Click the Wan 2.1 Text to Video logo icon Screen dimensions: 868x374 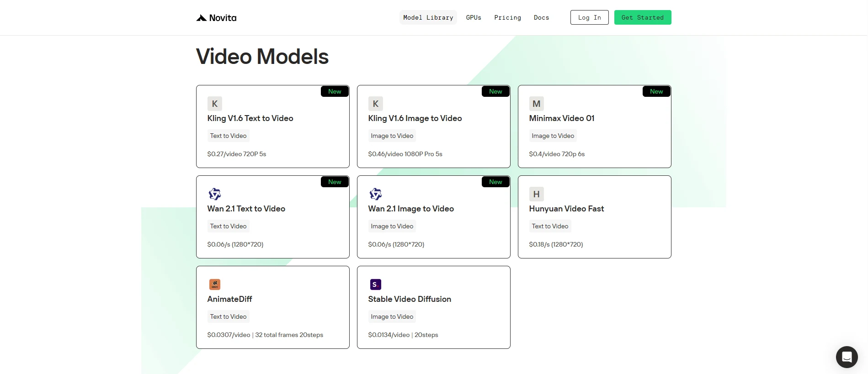click(x=215, y=194)
